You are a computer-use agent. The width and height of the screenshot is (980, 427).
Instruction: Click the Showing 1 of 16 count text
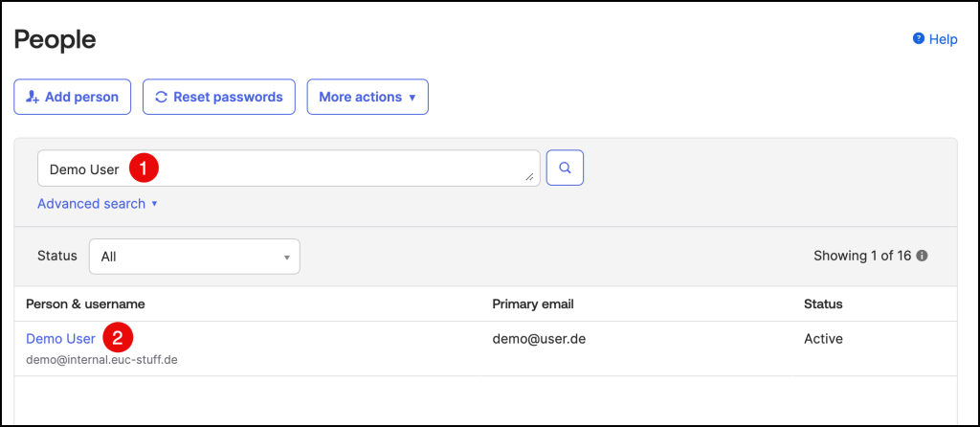[x=863, y=257]
